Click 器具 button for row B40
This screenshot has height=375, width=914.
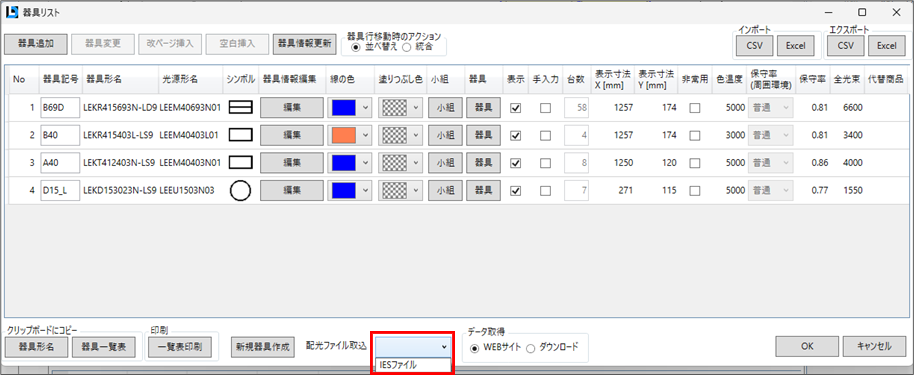click(483, 135)
